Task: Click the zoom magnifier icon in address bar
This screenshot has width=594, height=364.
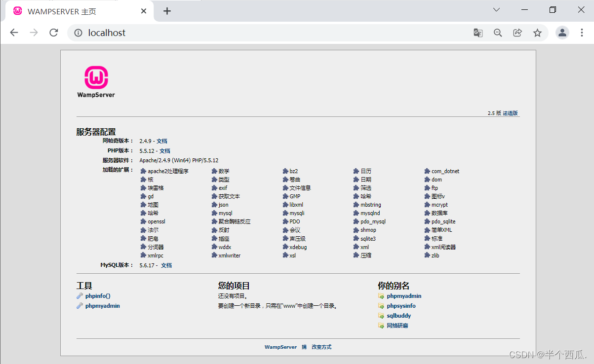Action: tap(498, 33)
